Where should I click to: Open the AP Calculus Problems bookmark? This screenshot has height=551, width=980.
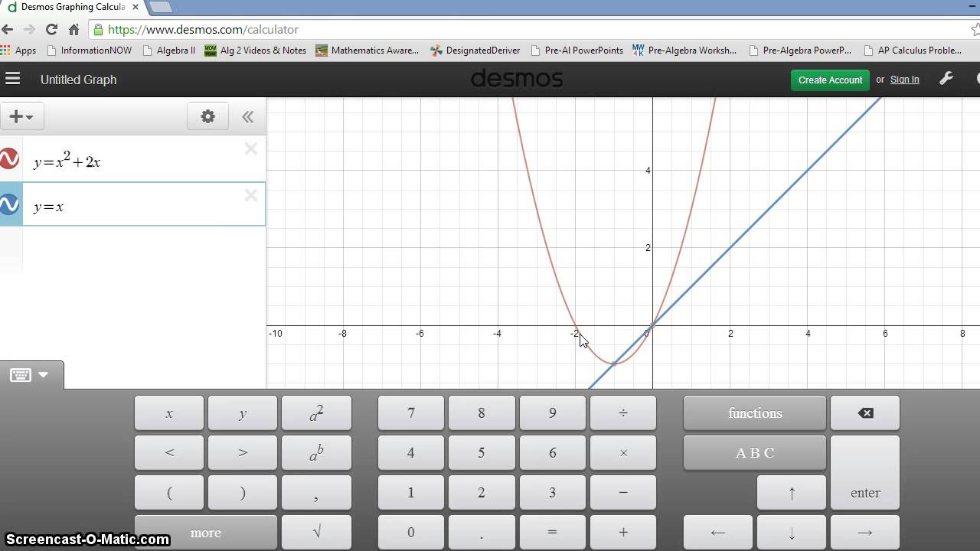(913, 51)
